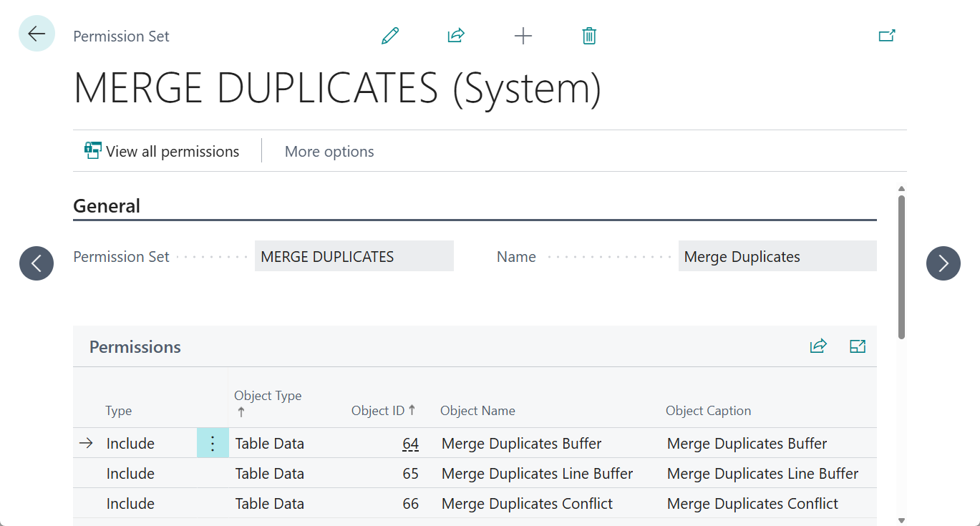The image size is (980, 526).
Task: Collapse the General section
Action: (x=107, y=205)
